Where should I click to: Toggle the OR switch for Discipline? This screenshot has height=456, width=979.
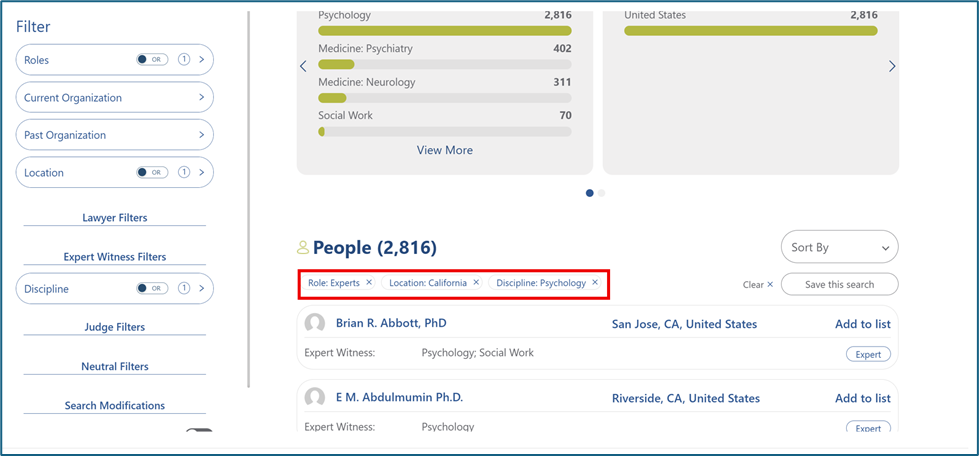pyautogui.click(x=152, y=289)
